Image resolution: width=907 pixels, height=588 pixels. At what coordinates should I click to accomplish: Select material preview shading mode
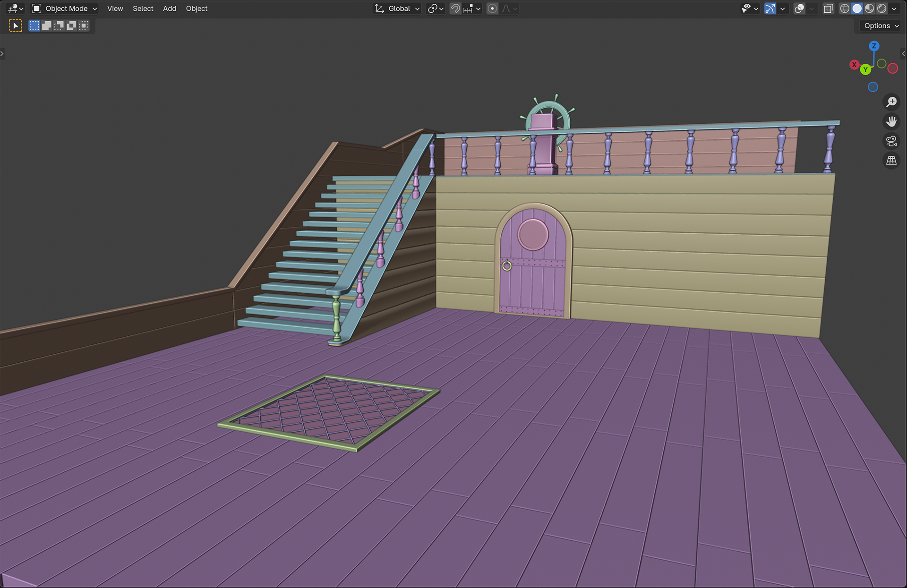pyautogui.click(x=869, y=9)
